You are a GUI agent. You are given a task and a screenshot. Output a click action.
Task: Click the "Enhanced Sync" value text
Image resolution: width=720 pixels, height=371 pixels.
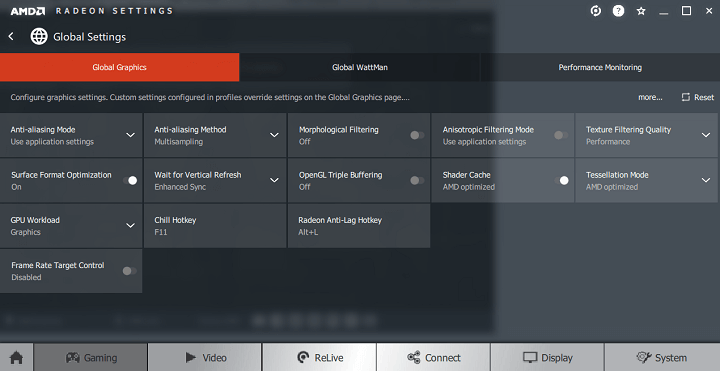180,187
